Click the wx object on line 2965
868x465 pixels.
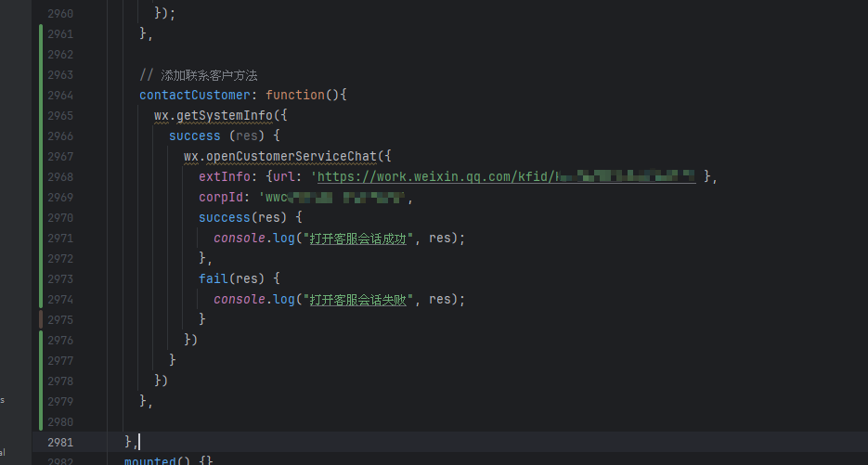(162, 116)
